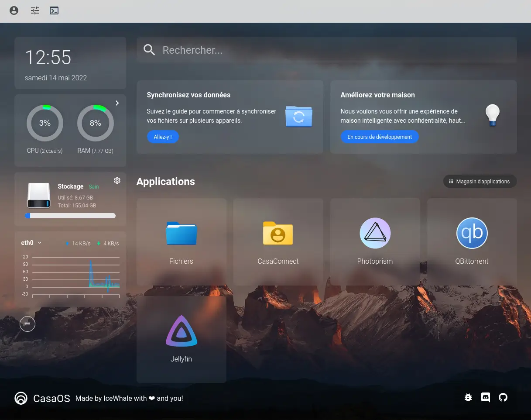This screenshot has height=420, width=531.
Task: Open storage settings gear icon
Action: 117,181
